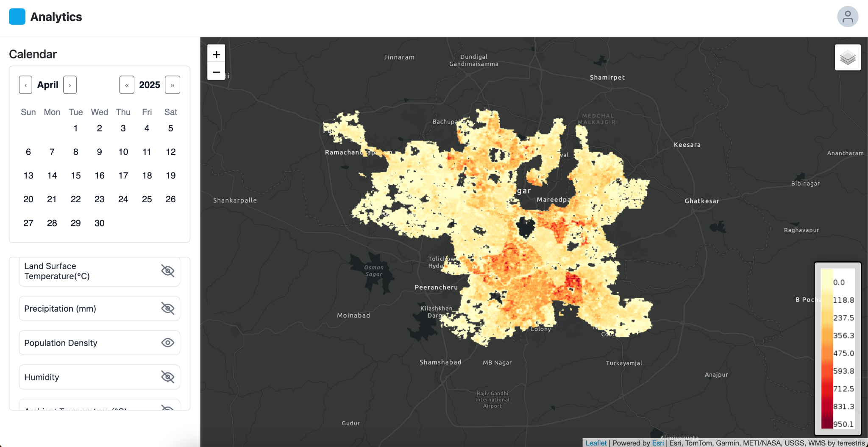Click the map zoom out control

pyautogui.click(x=216, y=72)
